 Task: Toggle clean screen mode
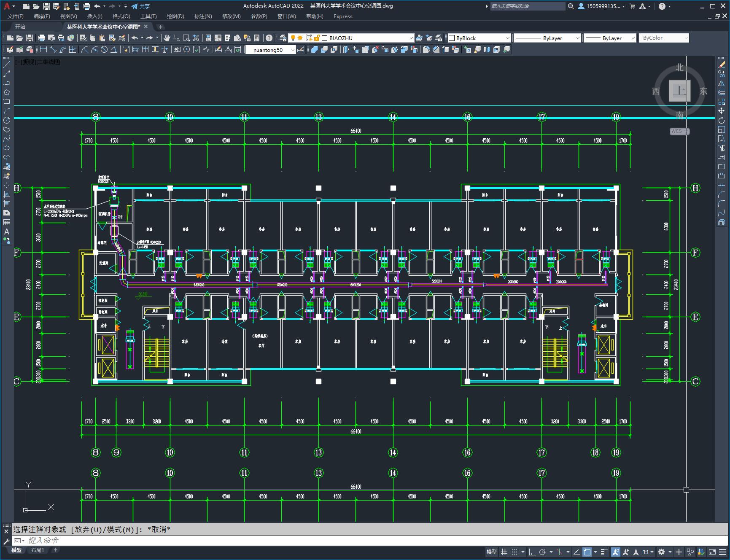(712, 552)
